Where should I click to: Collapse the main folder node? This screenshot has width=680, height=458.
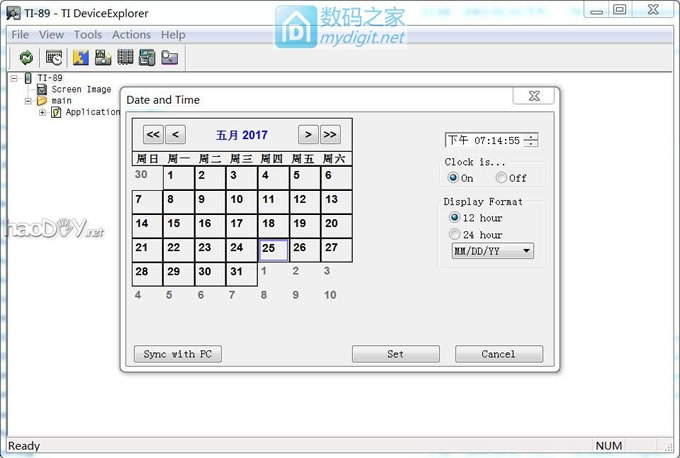(29, 101)
